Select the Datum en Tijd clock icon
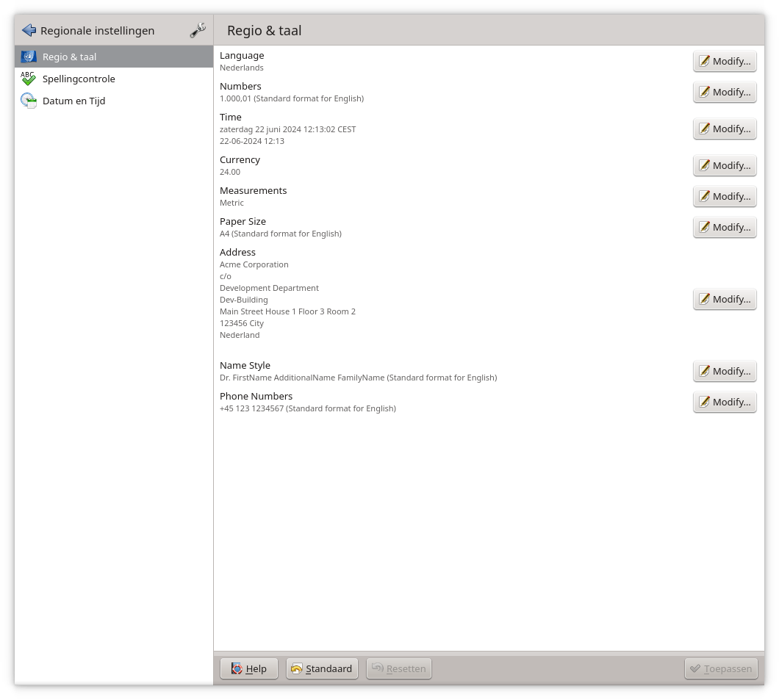The width and height of the screenshot is (779, 700). [x=29, y=101]
